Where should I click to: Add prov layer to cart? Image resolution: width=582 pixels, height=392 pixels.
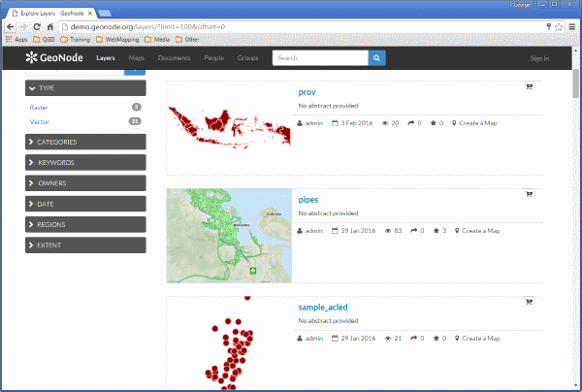529,86
